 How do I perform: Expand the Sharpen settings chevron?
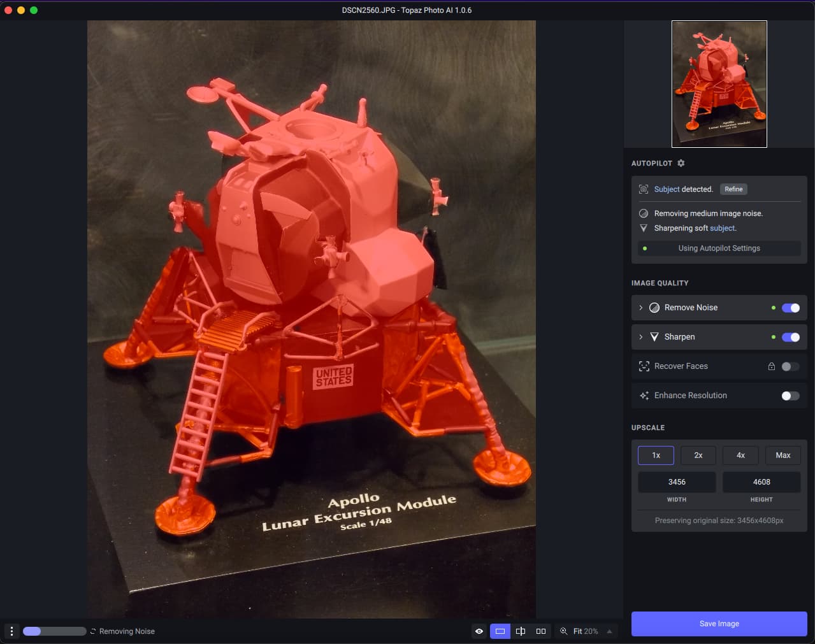[640, 337]
